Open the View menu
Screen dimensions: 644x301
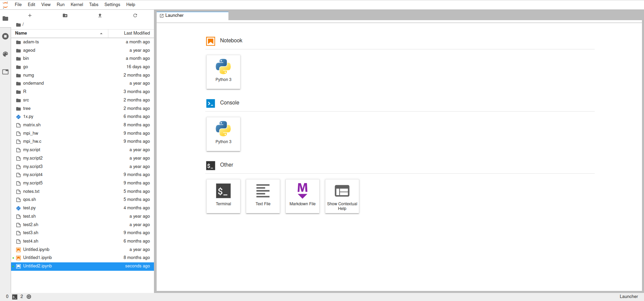point(46,5)
